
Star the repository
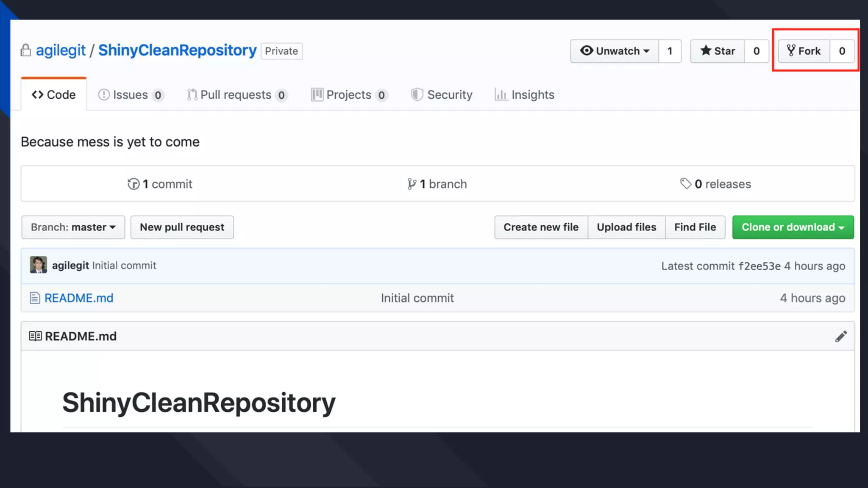[718, 51]
